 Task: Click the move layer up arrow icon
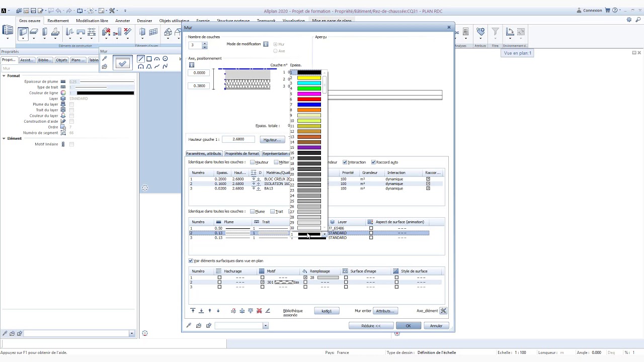tap(210, 311)
